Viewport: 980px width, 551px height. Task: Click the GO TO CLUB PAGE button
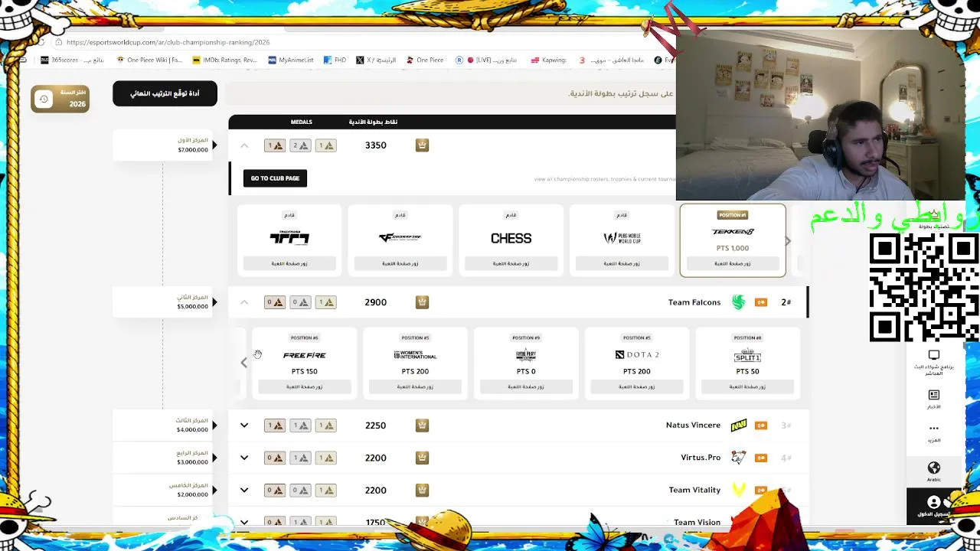click(275, 178)
